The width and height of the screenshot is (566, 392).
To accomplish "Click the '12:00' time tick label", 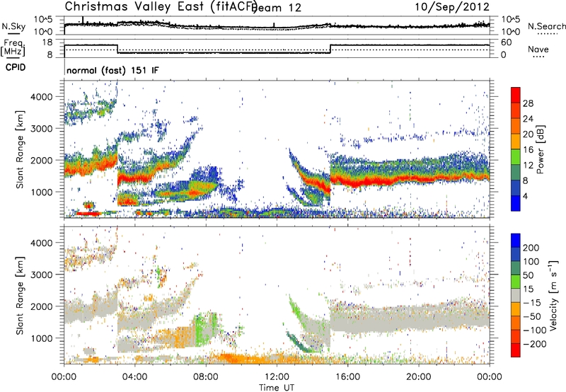I will 277,377.
